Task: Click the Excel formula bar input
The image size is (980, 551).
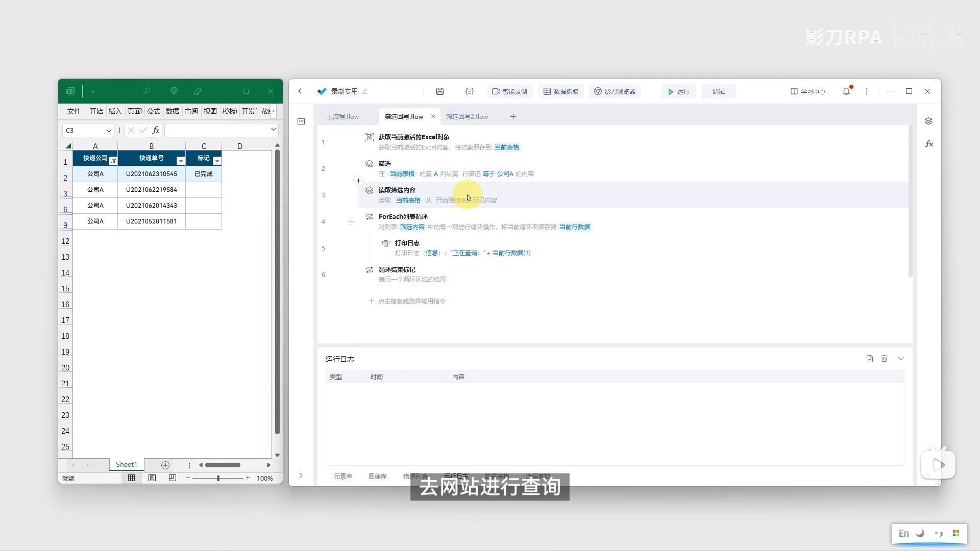Action: coord(217,131)
